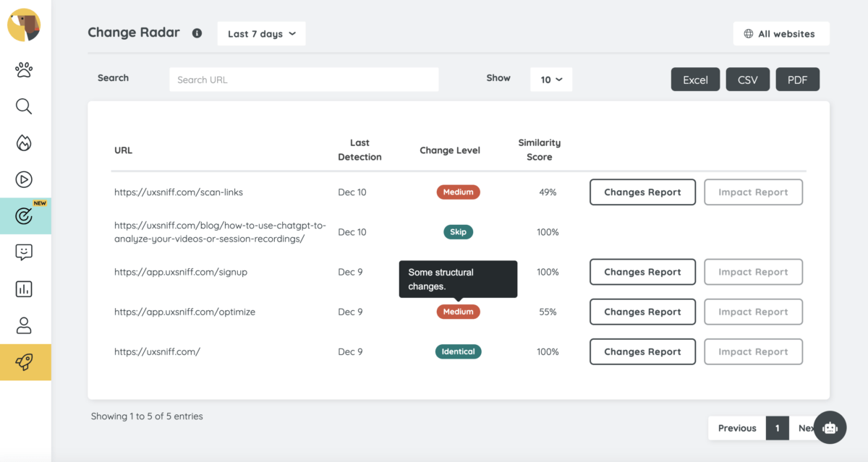
Task: Open the smiley chat feedback sidebar icon
Action: [x=24, y=252]
